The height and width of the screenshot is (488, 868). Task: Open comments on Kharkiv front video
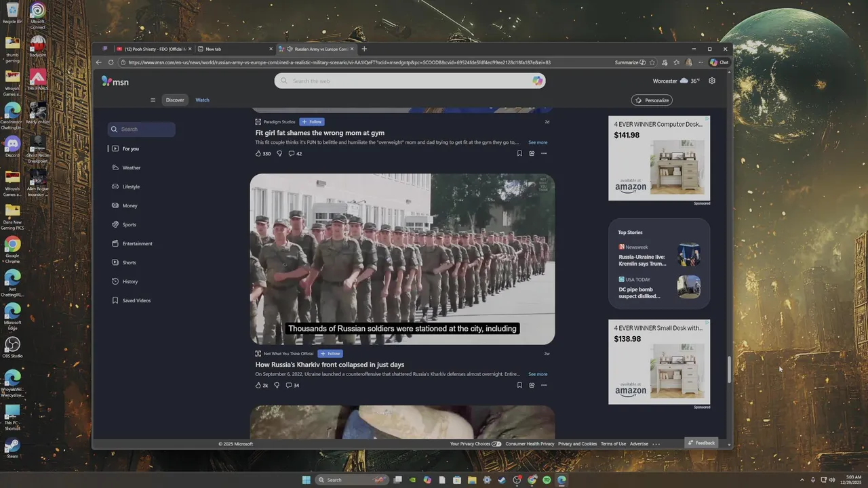[x=292, y=385]
